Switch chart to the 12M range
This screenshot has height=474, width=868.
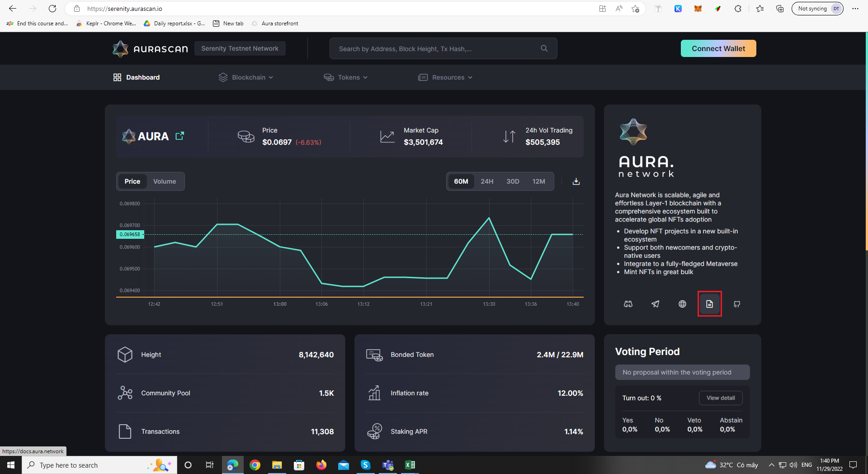point(538,181)
